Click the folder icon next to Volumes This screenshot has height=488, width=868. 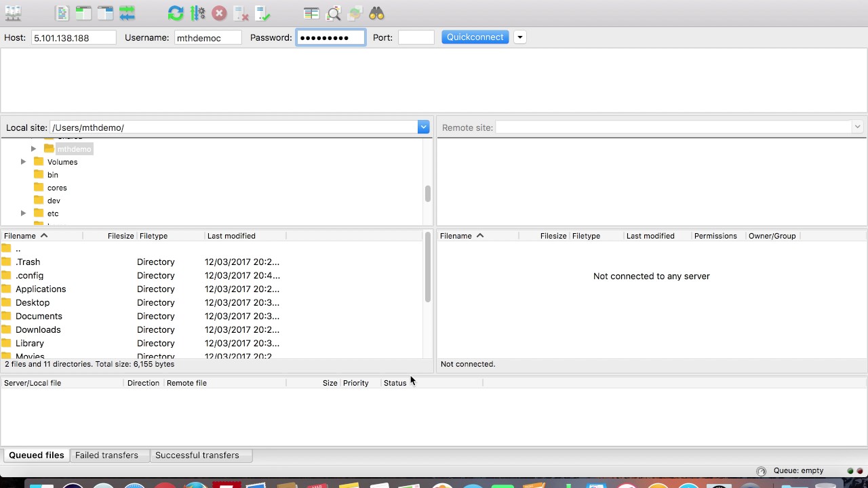tap(39, 162)
